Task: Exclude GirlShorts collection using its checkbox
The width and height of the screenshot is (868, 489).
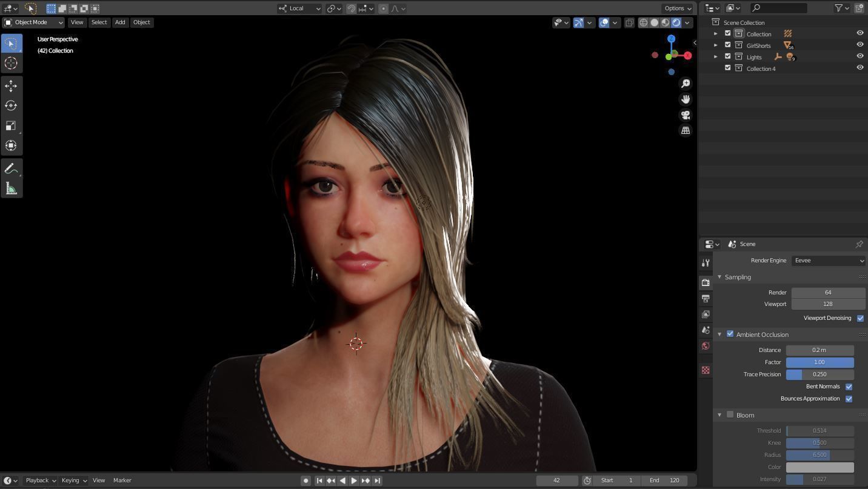Action: tap(728, 45)
